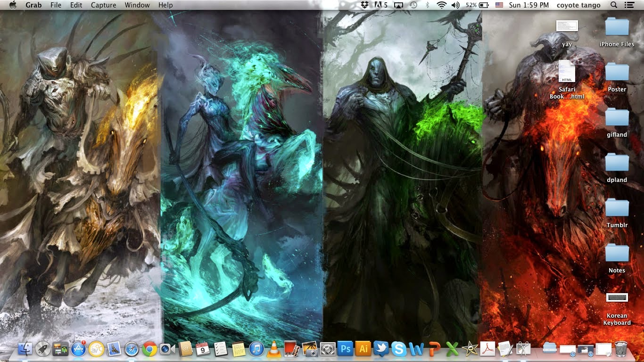Launch Adobe Photoshop from the Dock
644x362 pixels.
pyautogui.click(x=346, y=349)
